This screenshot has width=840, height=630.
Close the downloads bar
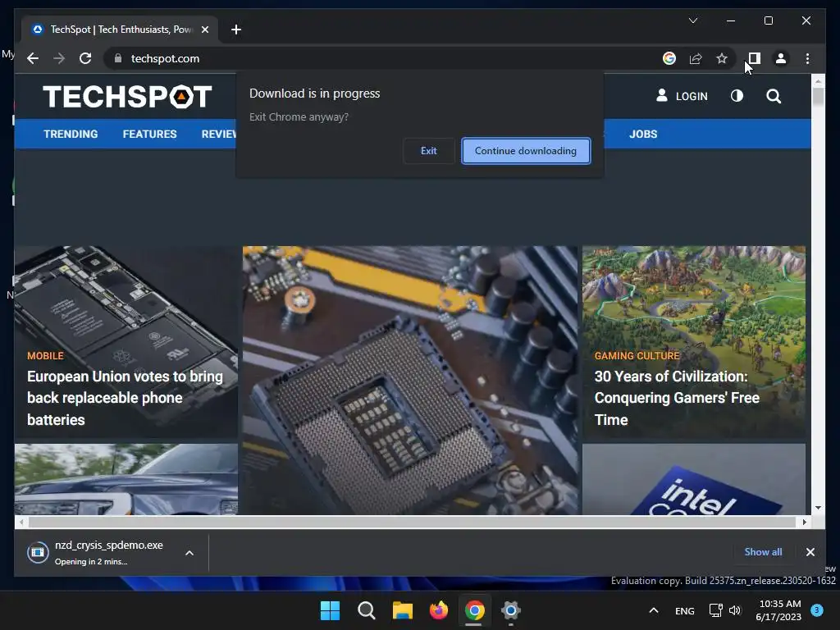[x=810, y=552]
